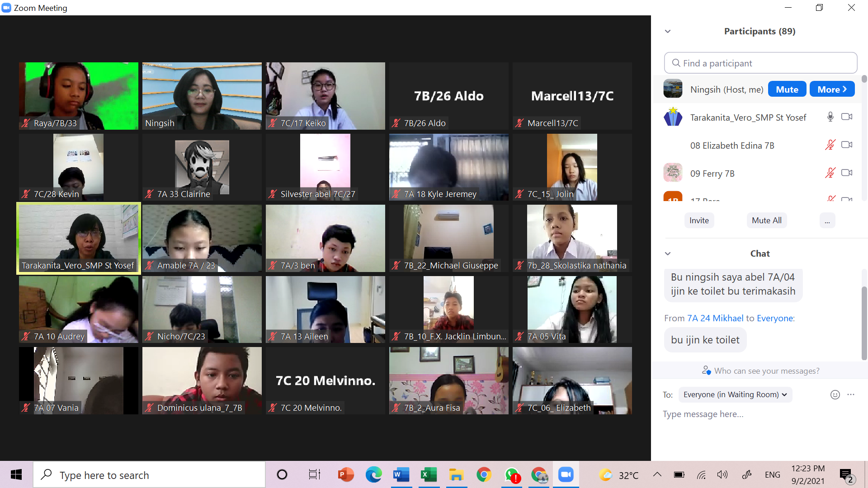
Task: Select the 7C 20 Melvinno. video tile
Action: point(325,380)
